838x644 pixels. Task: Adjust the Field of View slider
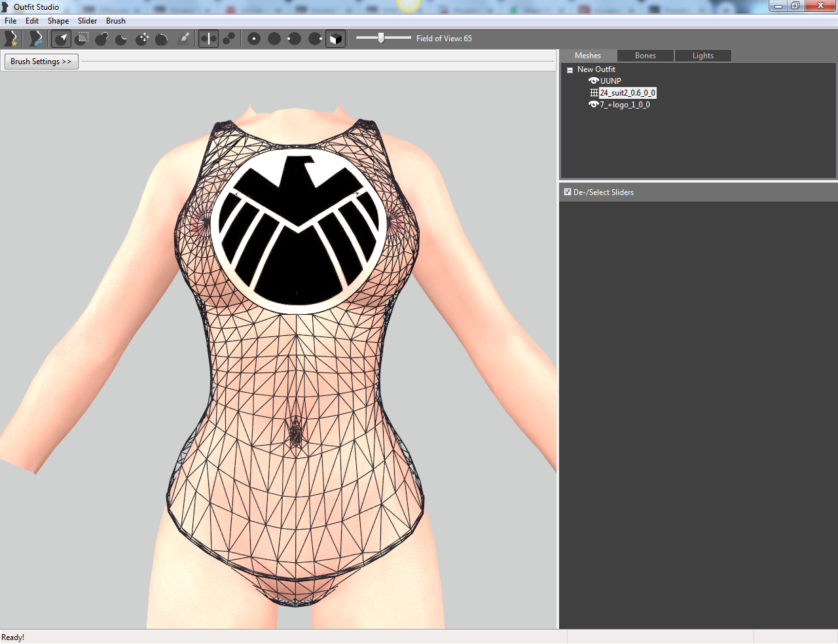(x=384, y=38)
